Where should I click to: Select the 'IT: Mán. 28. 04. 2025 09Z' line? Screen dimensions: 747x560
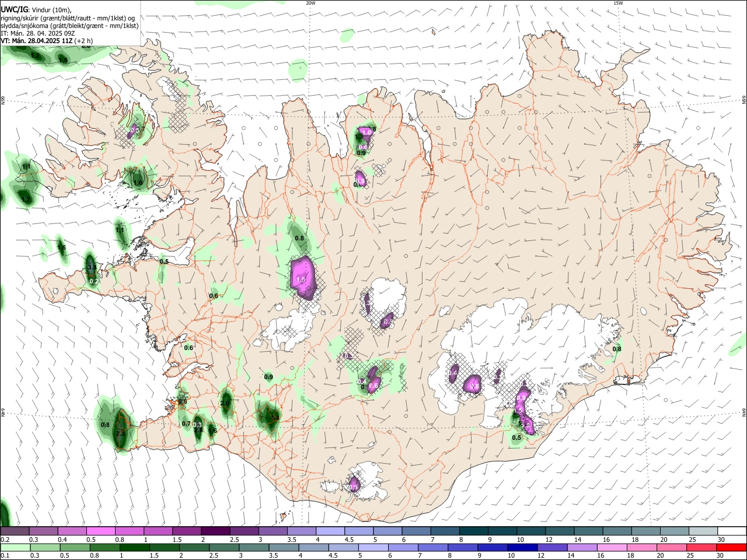tap(38, 33)
